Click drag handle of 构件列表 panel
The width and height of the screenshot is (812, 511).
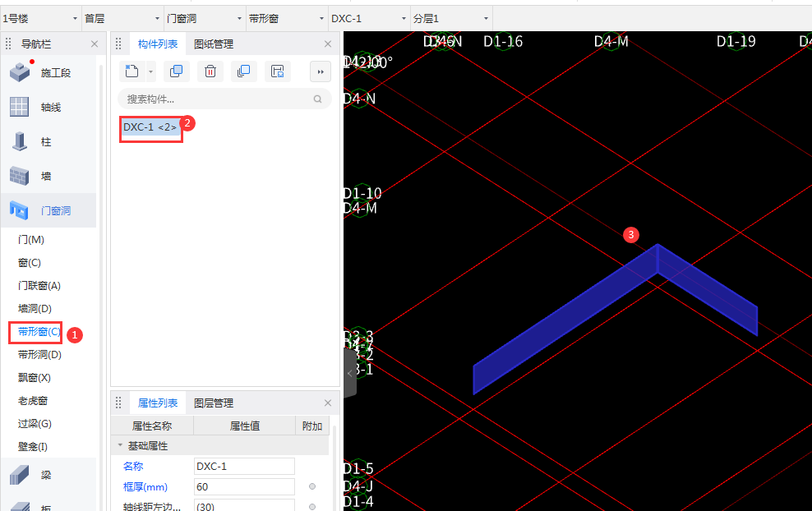pos(118,44)
